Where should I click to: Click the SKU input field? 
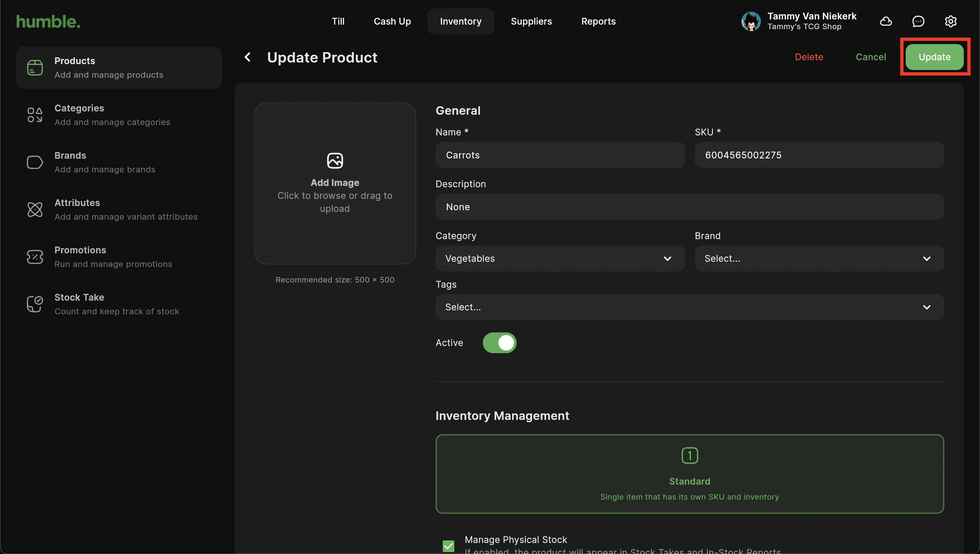point(819,155)
